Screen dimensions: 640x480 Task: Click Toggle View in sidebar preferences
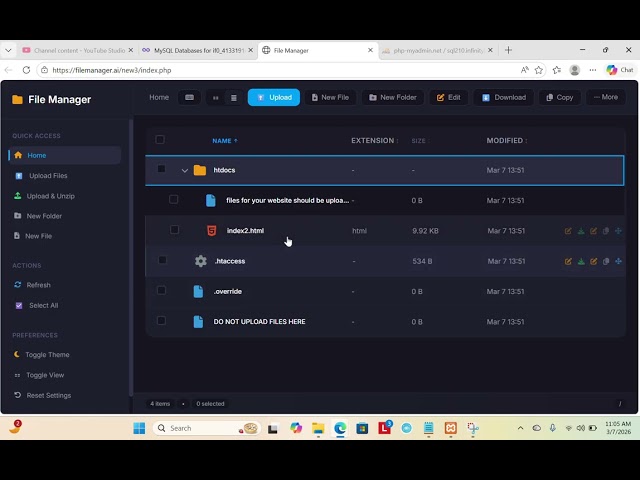39,375
